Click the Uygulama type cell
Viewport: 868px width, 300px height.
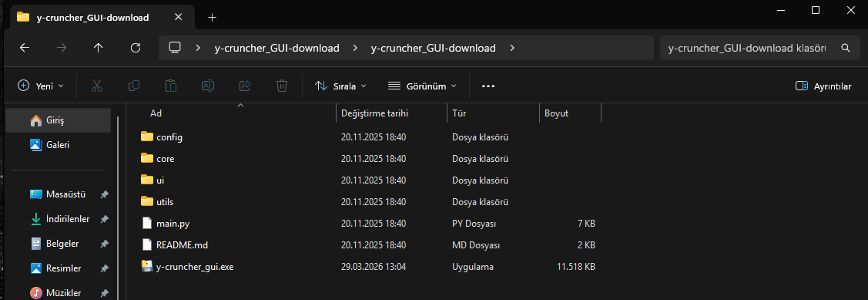(x=473, y=267)
